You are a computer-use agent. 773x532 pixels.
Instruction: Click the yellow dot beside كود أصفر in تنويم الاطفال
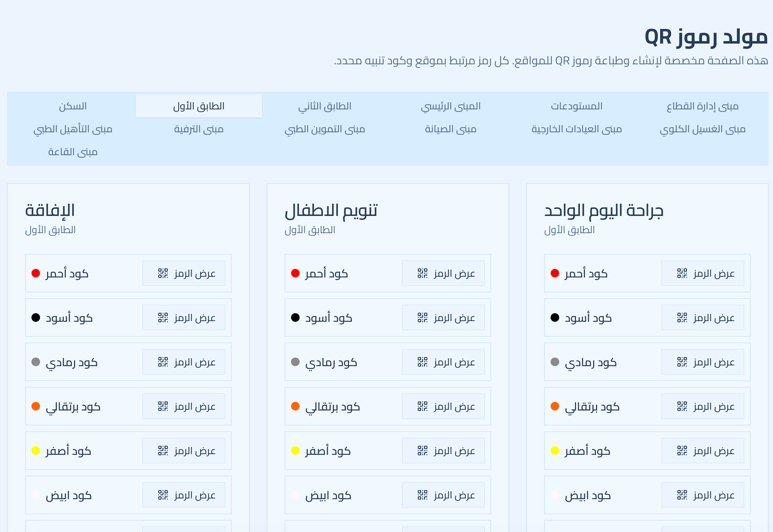coord(295,450)
